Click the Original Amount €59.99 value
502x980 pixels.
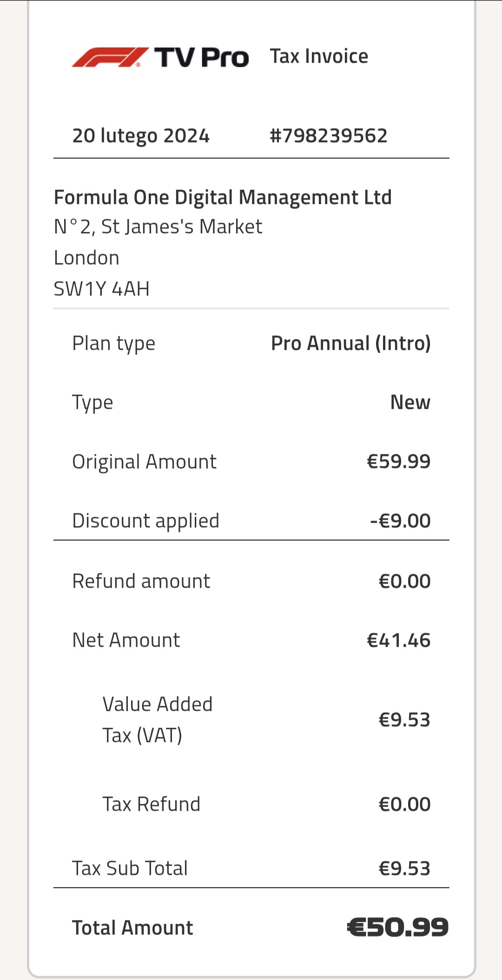coord(398,461)
